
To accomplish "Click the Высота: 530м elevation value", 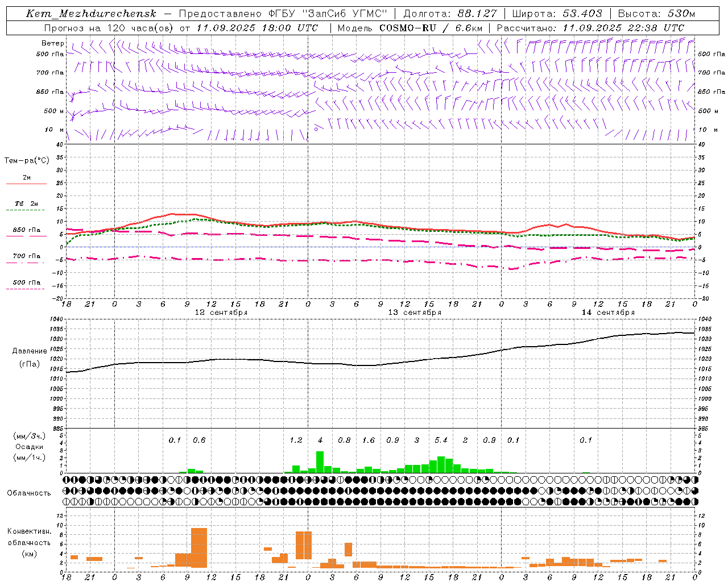I will click(656, 14).
